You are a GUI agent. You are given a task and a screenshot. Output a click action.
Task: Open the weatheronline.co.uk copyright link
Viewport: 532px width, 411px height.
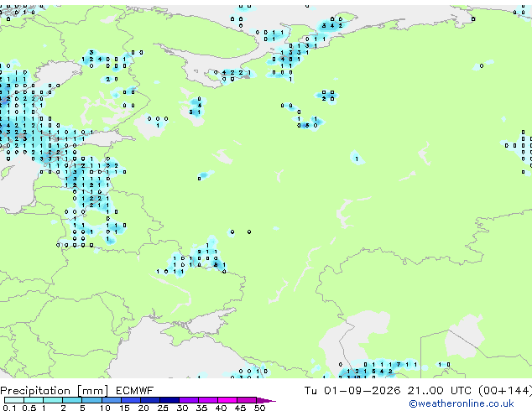click(x=462, y=403)
